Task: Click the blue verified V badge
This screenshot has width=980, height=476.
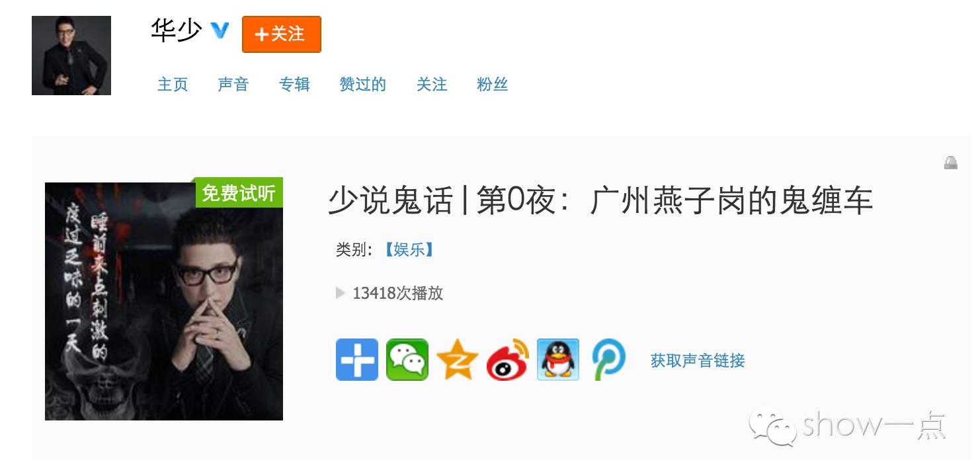Action: [220, 30]
